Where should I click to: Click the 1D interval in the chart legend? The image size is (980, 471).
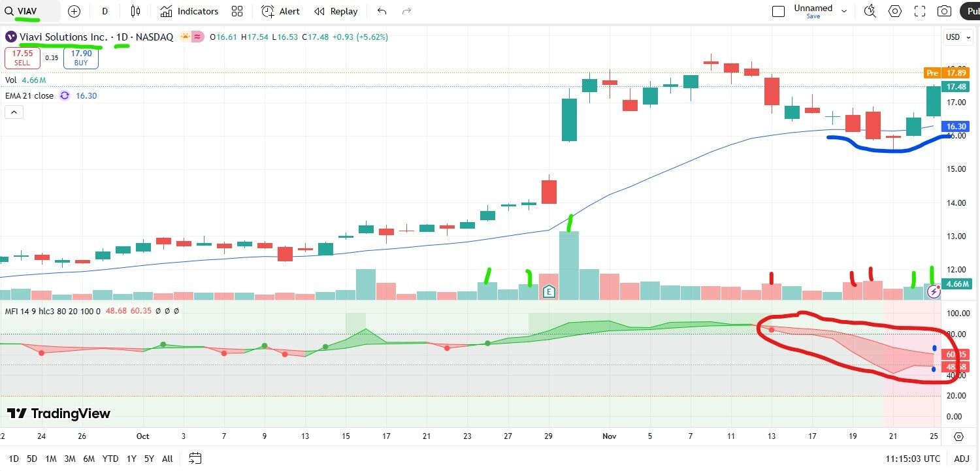(122, 37)
